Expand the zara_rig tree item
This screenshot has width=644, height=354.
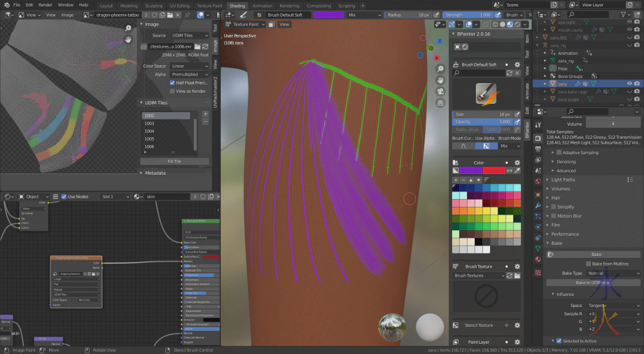[545, 61]
